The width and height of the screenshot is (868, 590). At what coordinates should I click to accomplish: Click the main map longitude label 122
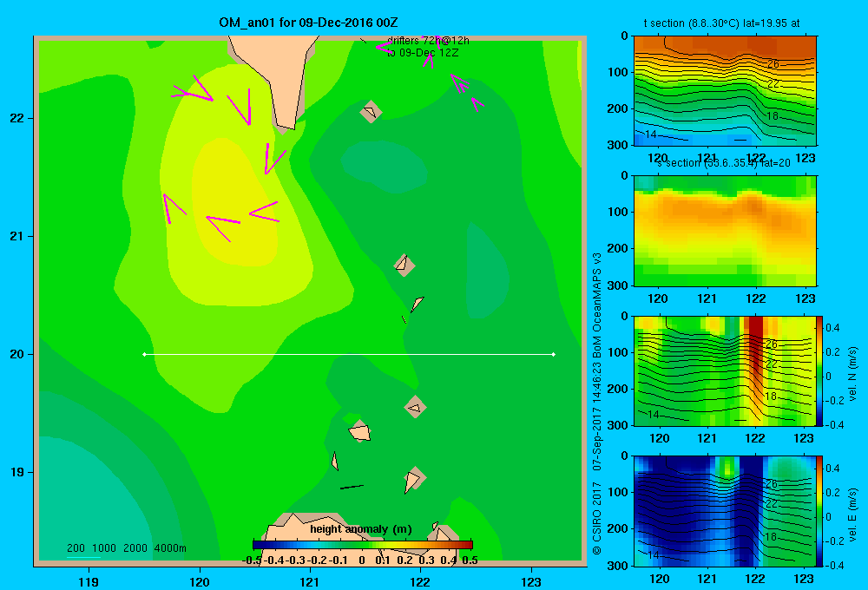coord(420,581)
